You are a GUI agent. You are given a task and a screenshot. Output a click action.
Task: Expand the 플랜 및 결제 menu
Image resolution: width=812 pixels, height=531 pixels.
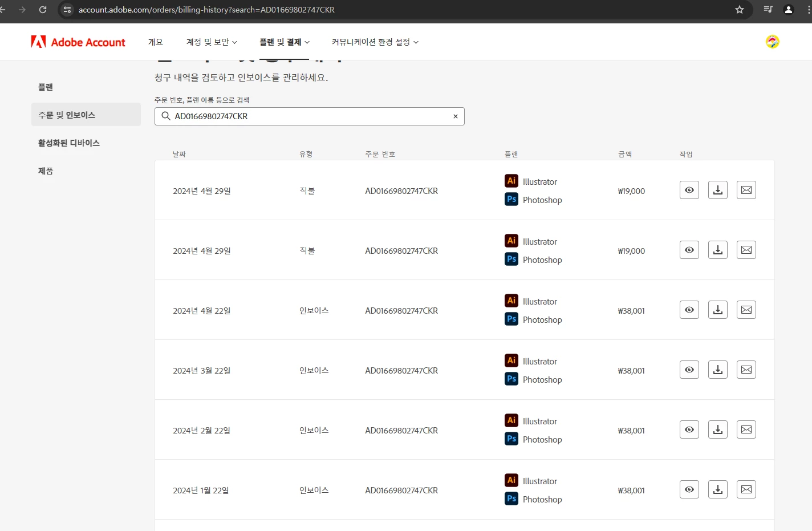(x=285, y=42)
